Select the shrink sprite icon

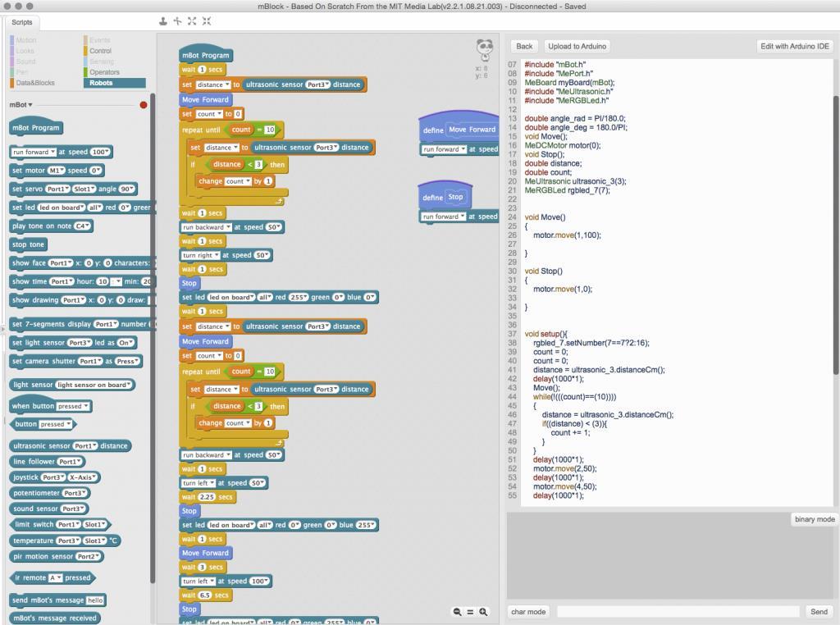(x=206, y=21)
